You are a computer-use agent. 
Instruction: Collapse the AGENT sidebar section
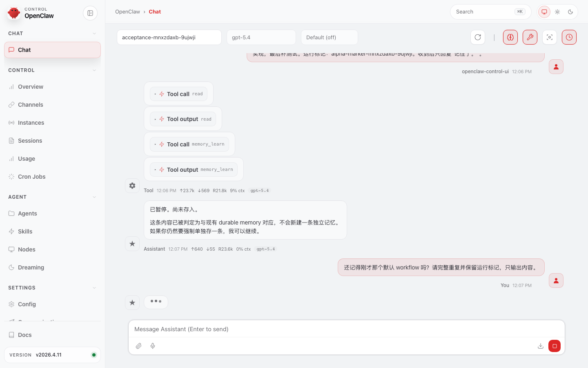point(52,197)
